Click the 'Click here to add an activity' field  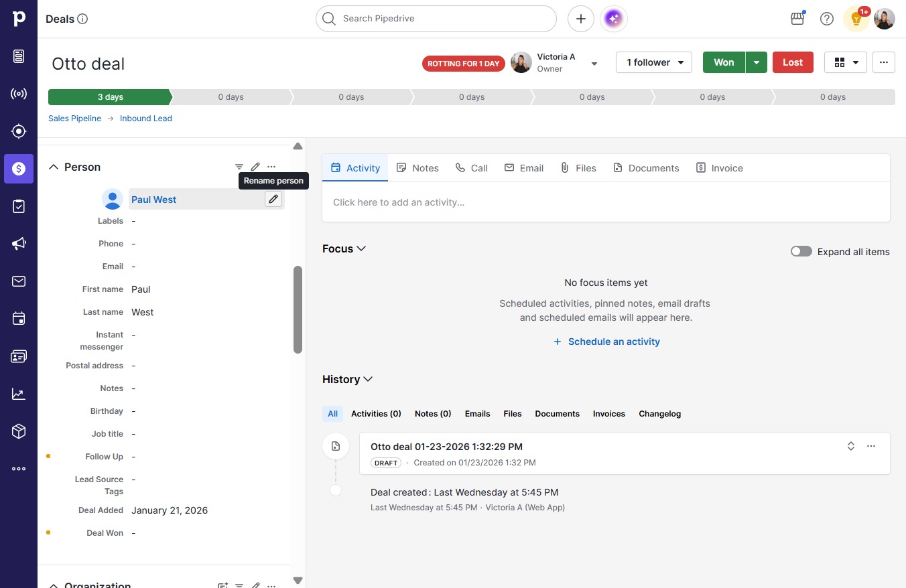point(606,202)
